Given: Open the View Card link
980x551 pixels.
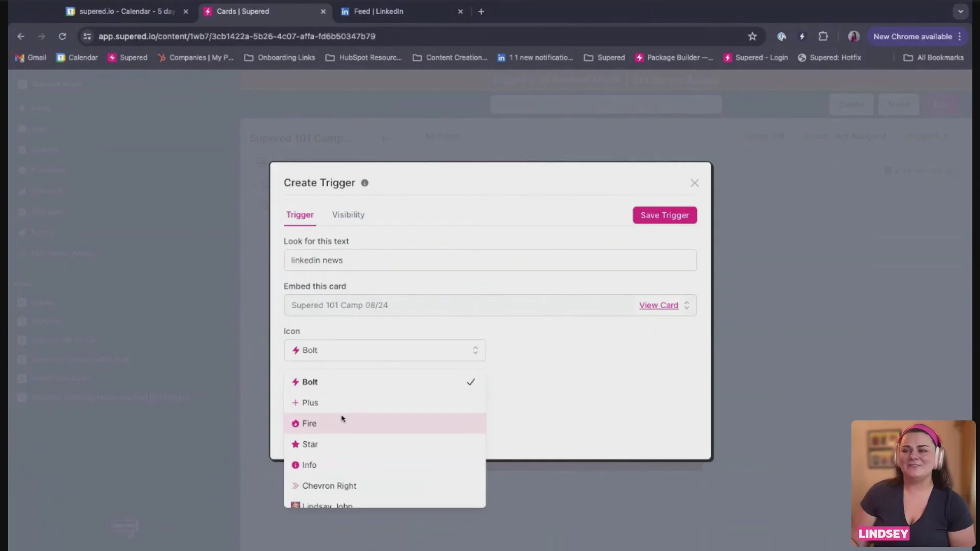Looking at the screenshot, I should pos(658,305).
